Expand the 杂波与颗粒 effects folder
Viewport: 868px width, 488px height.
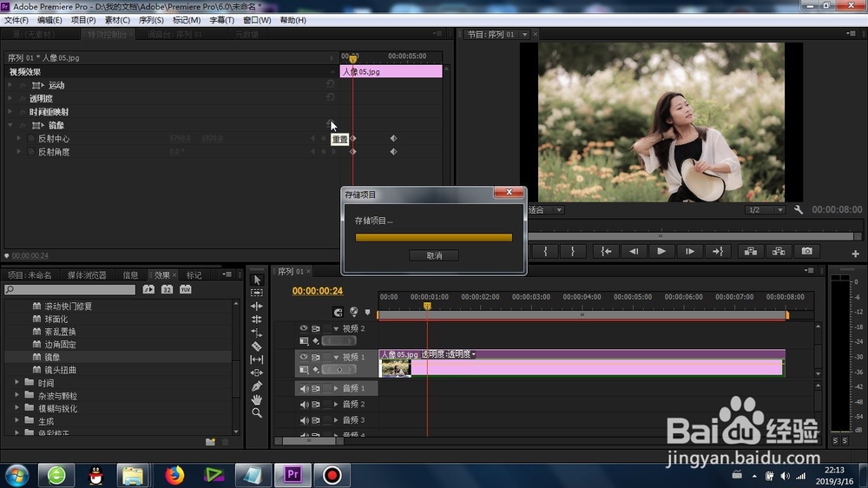[16, 395]
